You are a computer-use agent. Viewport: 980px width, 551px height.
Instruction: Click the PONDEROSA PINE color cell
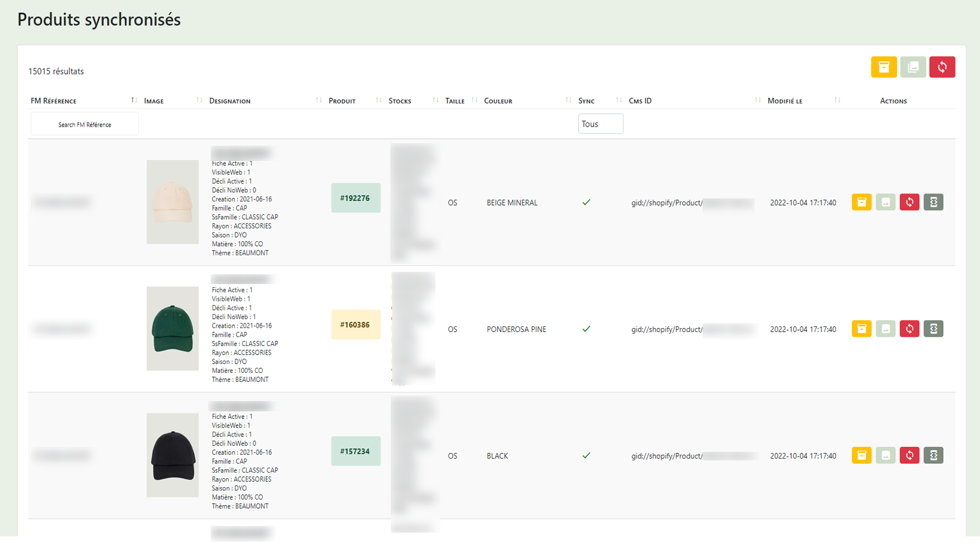(516, 329)
